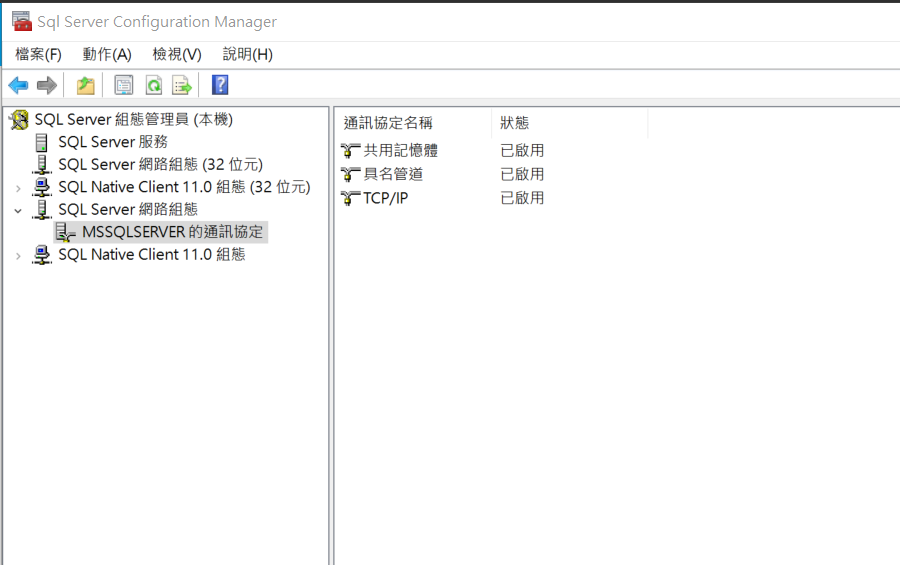
Task: Select MSSQLSERVER 的通訊協定 tree item
Action: 172,232
